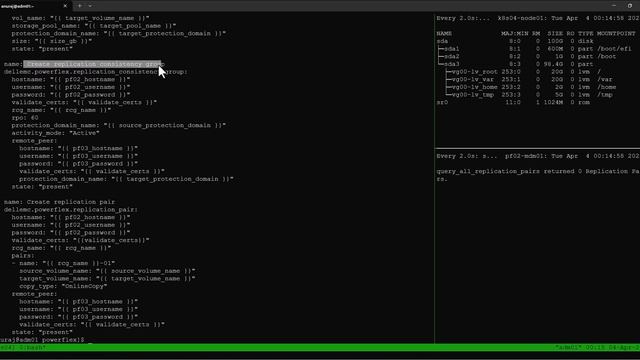Screen dimensions: 640x360
Task: Click the NAME column header in lsblk output
Action: point(444,33)
